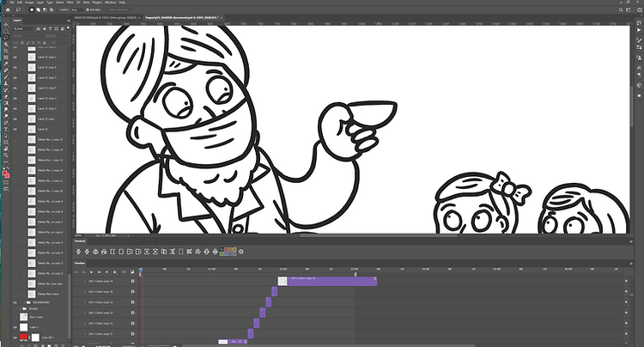Viewport: 644px width, 347px height.
Task: Select the Eyedropper tool
Action: tap(6, 64)
